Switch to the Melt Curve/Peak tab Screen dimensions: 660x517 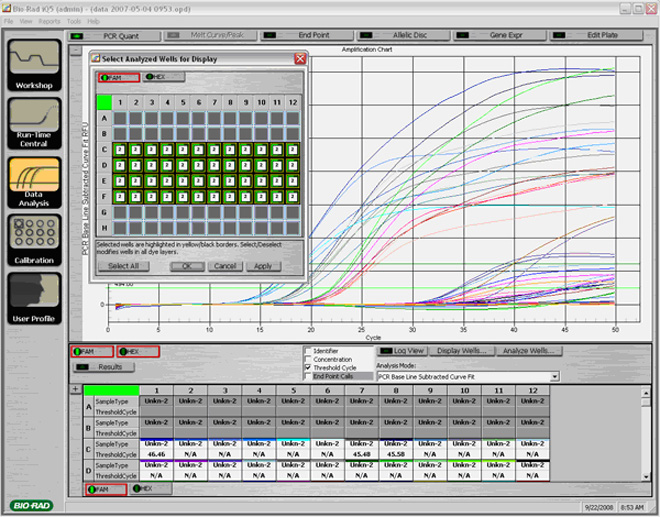point(210,35)
